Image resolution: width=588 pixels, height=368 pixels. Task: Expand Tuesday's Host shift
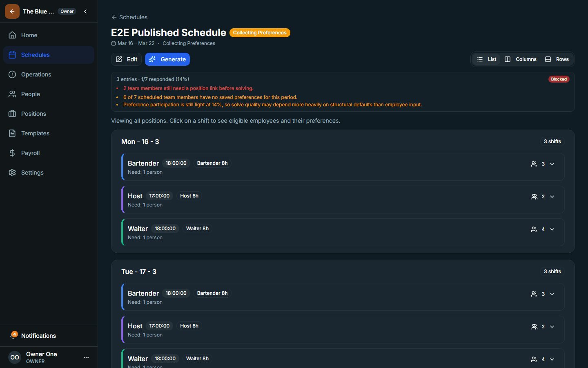pos(552,327)
